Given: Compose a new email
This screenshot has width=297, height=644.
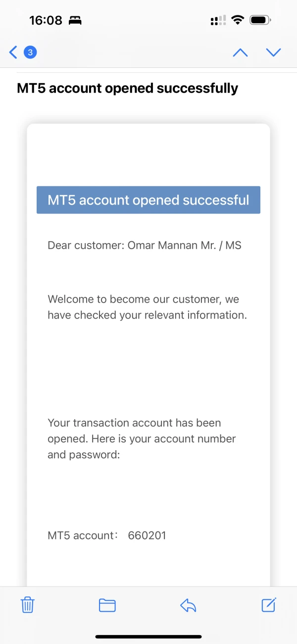Looking at the screenshot, I should pyautogui.click(x=268, y=604).
